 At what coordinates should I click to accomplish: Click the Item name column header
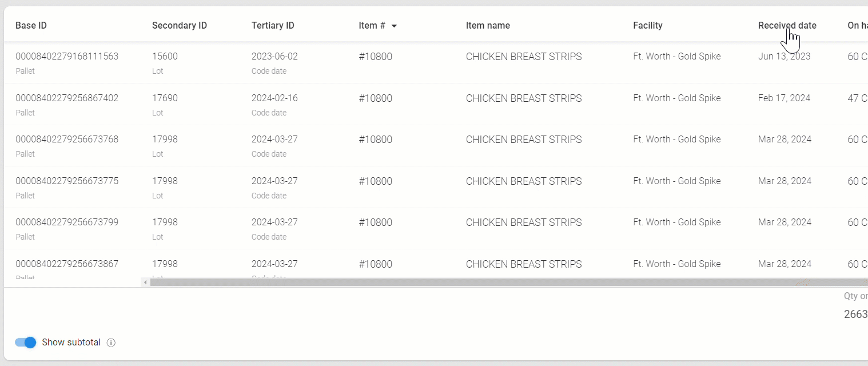pos(488,25)
